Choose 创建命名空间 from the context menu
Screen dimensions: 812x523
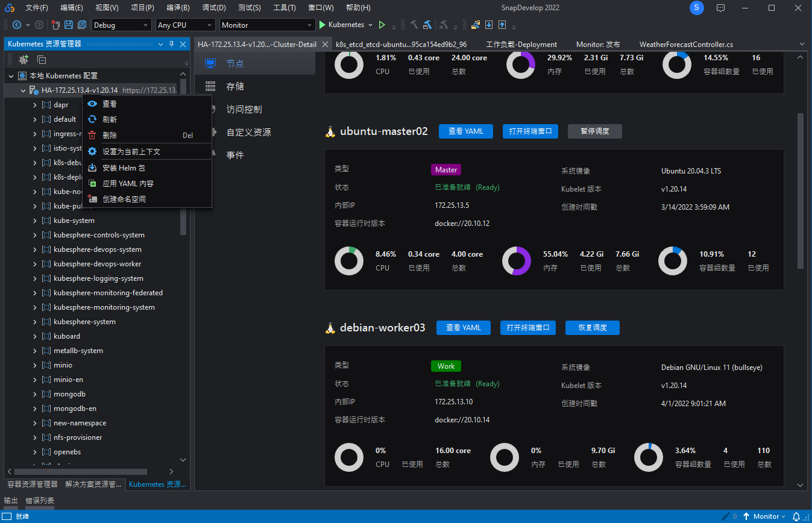[x=147, y=199]
